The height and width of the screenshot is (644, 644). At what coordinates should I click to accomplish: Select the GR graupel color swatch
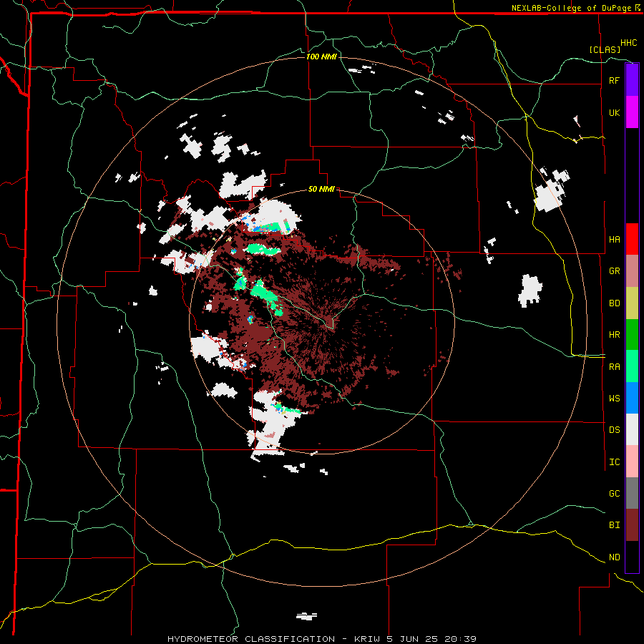pos(632,271)
